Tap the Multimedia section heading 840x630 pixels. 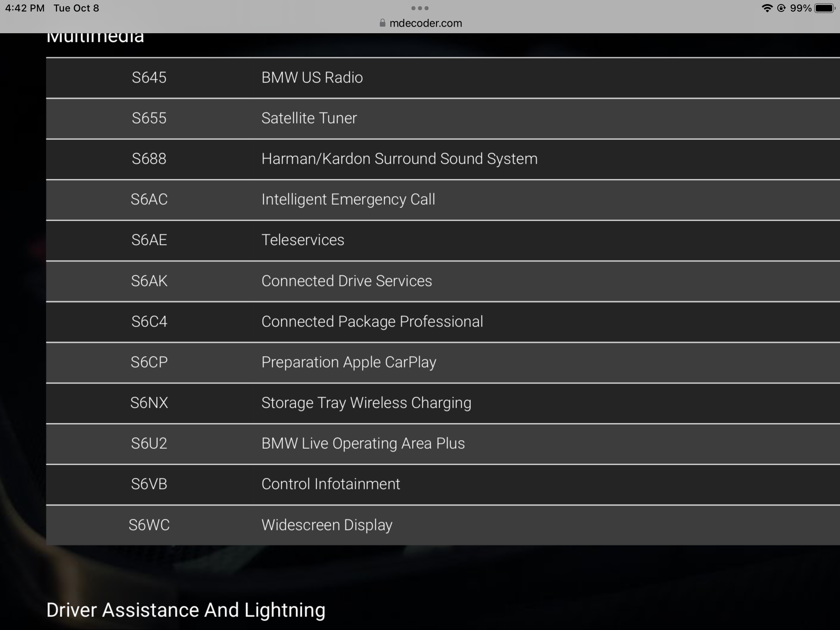click(x=95, y=38)
